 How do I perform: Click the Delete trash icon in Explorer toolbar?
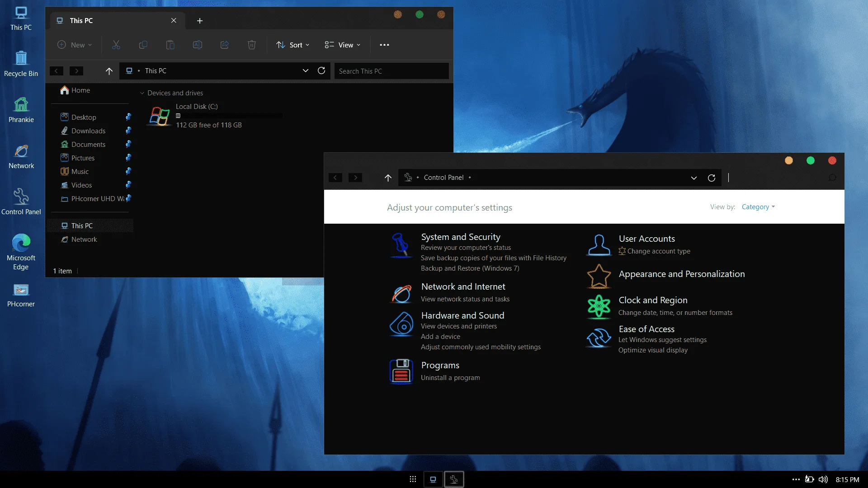tap(252, 45)
